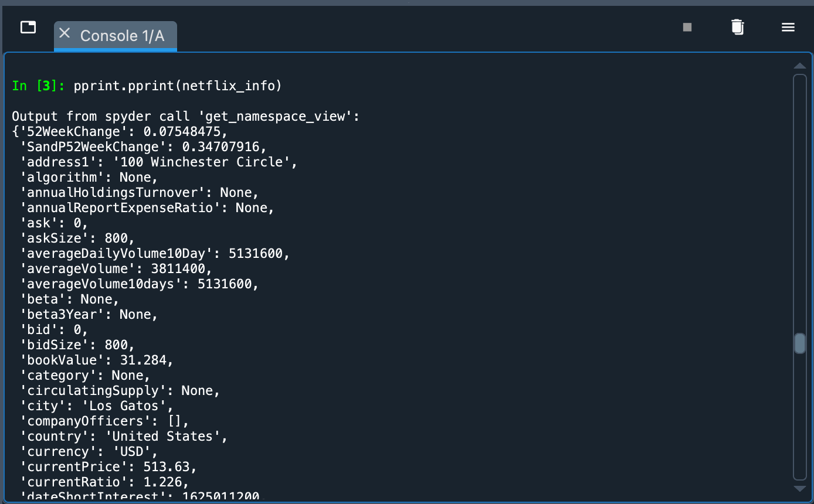Open the console options hamburger menu
The image size is (814, 504).
coord(788,27)
